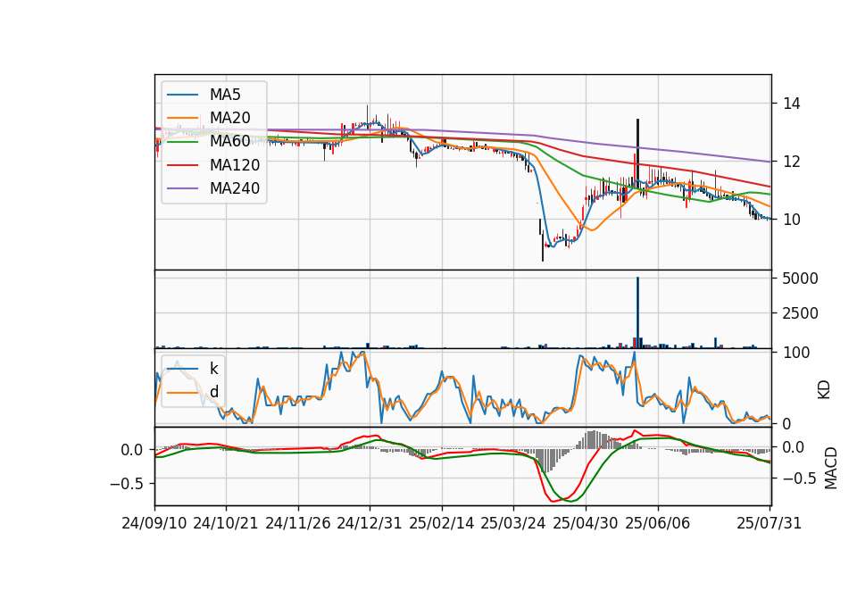Click the blue MA5 legend line sample
The image size is (857, 616).
point(182,95)
